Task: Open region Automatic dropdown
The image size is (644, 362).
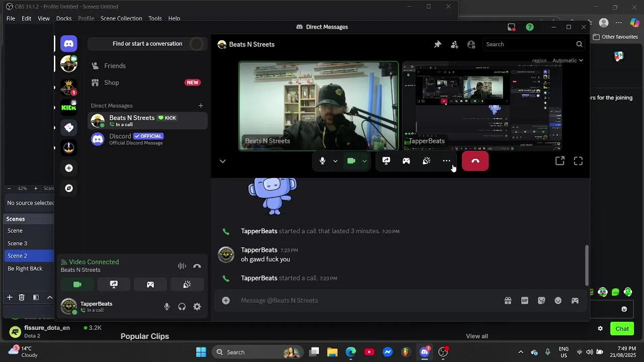Action: pos(568,60)
